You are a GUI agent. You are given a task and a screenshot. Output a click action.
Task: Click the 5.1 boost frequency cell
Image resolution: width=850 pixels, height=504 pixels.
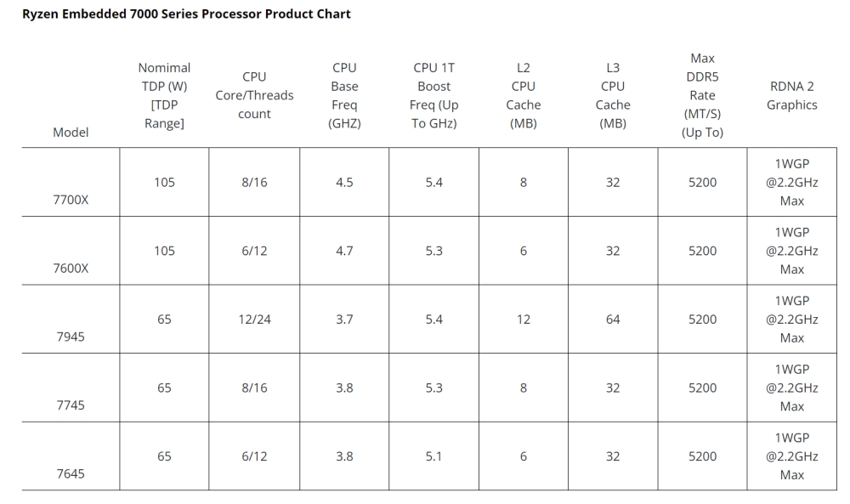(433, 456)
